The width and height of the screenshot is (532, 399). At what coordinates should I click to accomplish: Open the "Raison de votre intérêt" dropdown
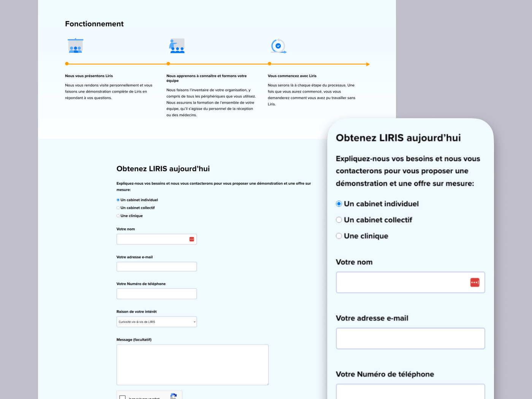[157, 322]
